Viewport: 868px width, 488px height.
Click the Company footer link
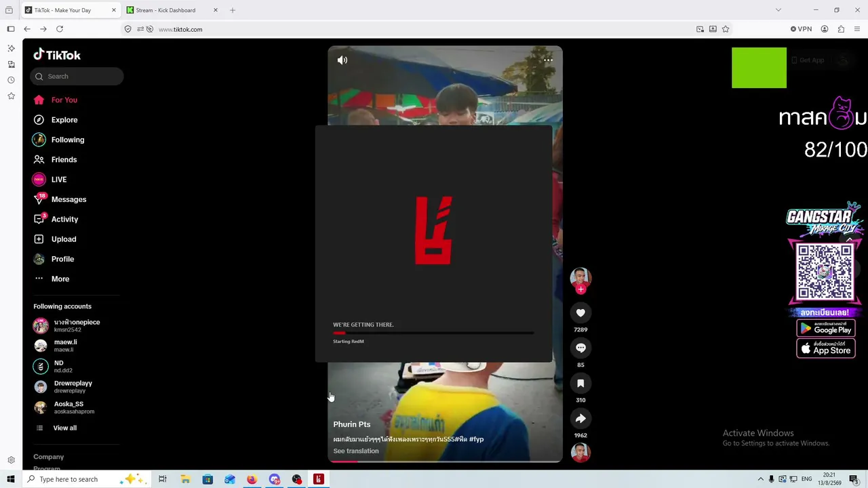click(48, 457)
